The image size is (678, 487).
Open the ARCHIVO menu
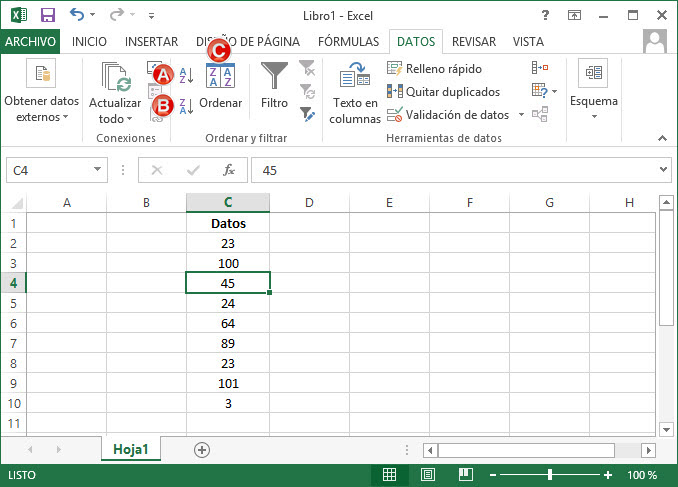click(x=31, y=42)
